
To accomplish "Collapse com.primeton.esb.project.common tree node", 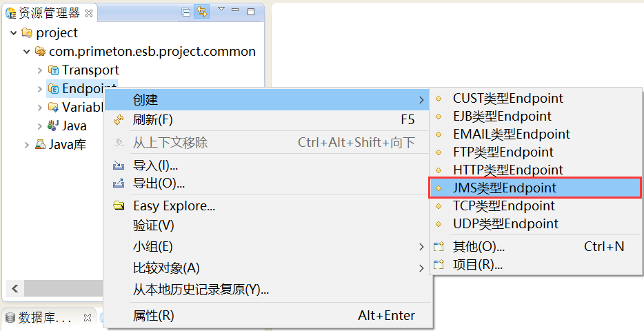I will 27,52.
